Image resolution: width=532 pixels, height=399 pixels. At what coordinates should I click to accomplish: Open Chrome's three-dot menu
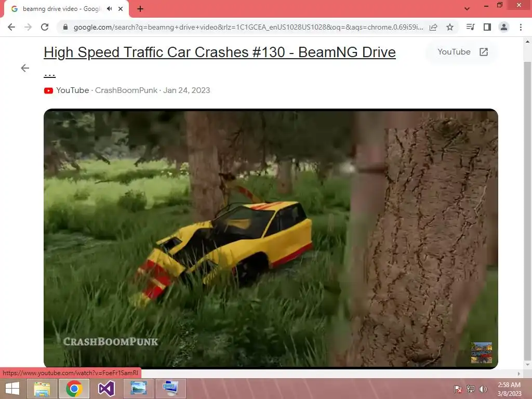[521, 27]
